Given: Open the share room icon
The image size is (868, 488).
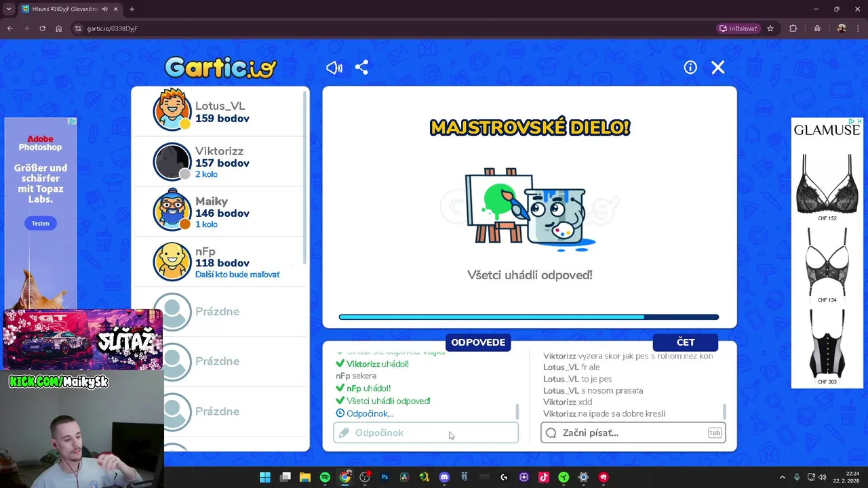Looking at the screenshot, I should [x=361, y=68].
